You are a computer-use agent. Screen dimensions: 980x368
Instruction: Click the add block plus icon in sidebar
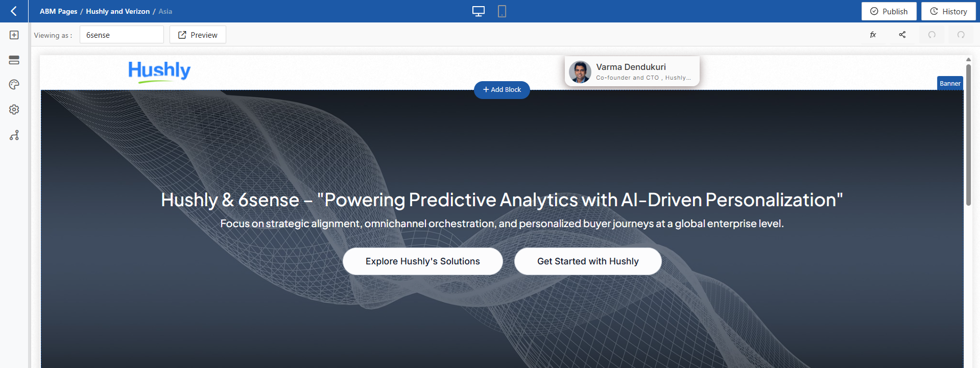point(14,35)
